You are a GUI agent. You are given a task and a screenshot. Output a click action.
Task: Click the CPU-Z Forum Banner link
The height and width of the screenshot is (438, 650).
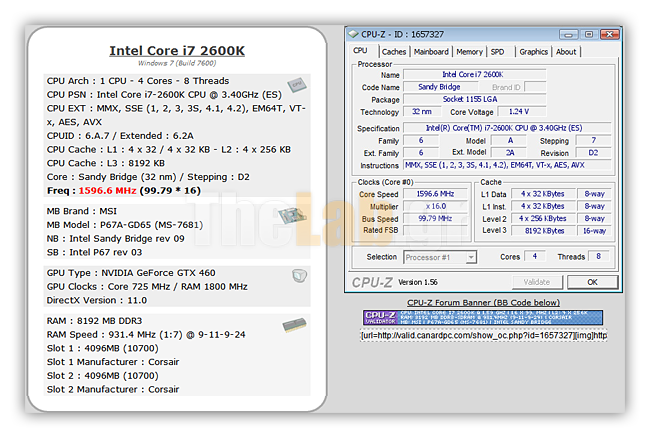click(x=483, y=302)
